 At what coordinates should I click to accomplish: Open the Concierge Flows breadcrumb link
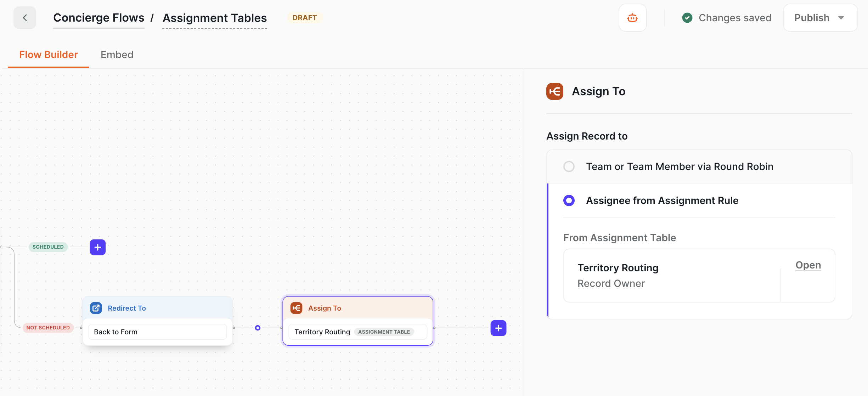pyautogui.click(x=99, y=18)
